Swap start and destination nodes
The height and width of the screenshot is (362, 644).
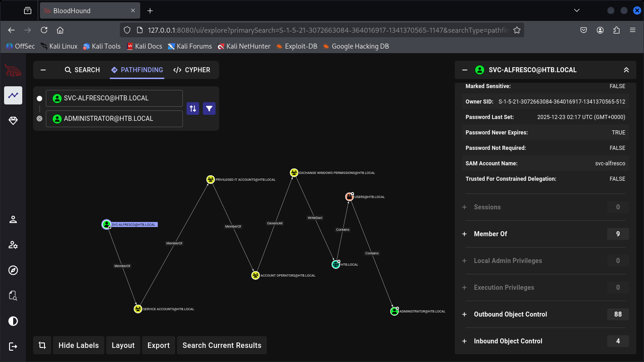[193, 109]
